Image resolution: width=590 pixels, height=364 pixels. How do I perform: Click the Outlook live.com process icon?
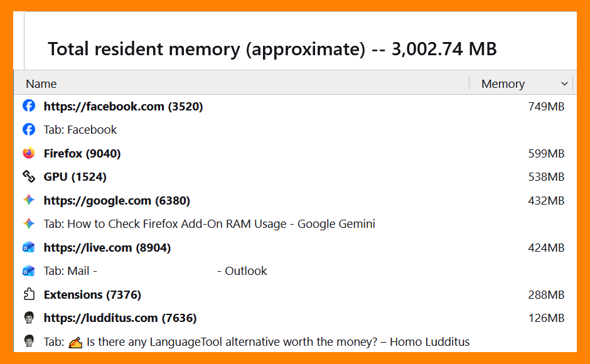point(29,247)
